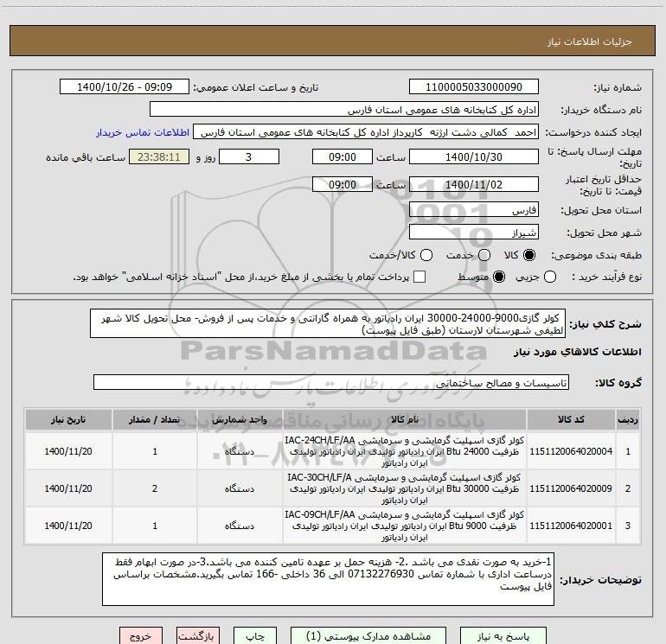The height and width of the screenshot is (644, 666).
Task: Click the goods group field تاسیسات و مصالح ساختمانی
Action: (x=331, y=382)
